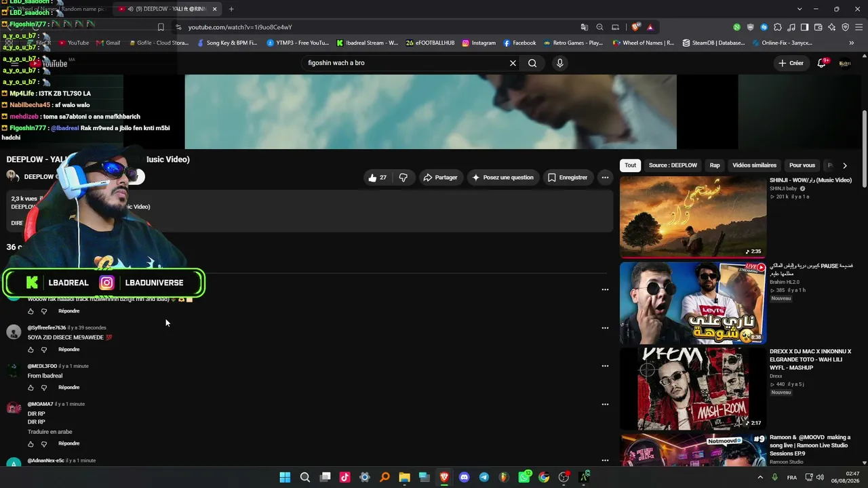This screenshot has height=488, width=868.
Task: Open the SHINJI - WOW video title
Action: click(x=810, y=180)
